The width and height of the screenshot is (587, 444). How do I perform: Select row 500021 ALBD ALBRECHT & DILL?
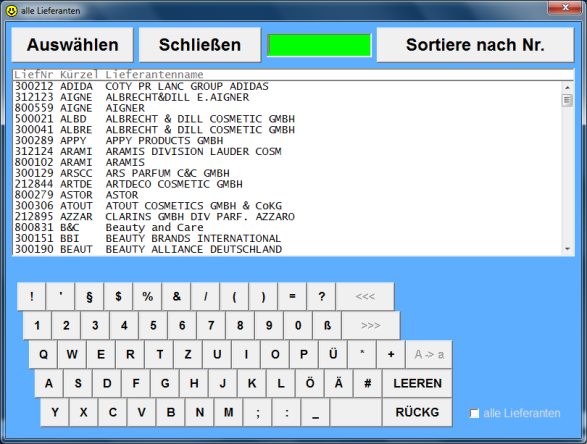click(288, 119)
